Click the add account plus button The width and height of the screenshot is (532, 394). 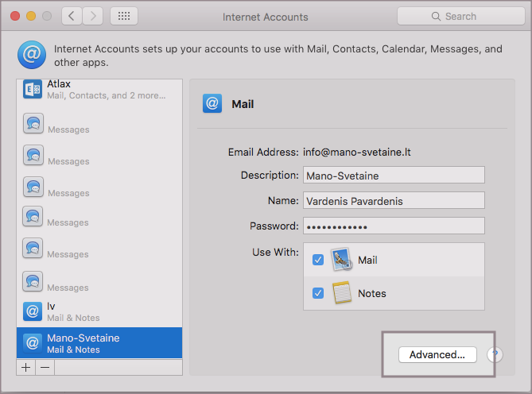(x=26, y=367)
